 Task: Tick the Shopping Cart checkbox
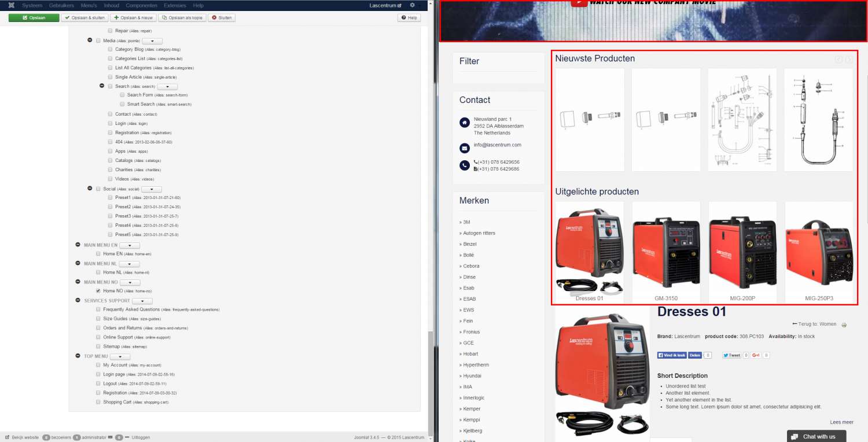click(98, 402)
